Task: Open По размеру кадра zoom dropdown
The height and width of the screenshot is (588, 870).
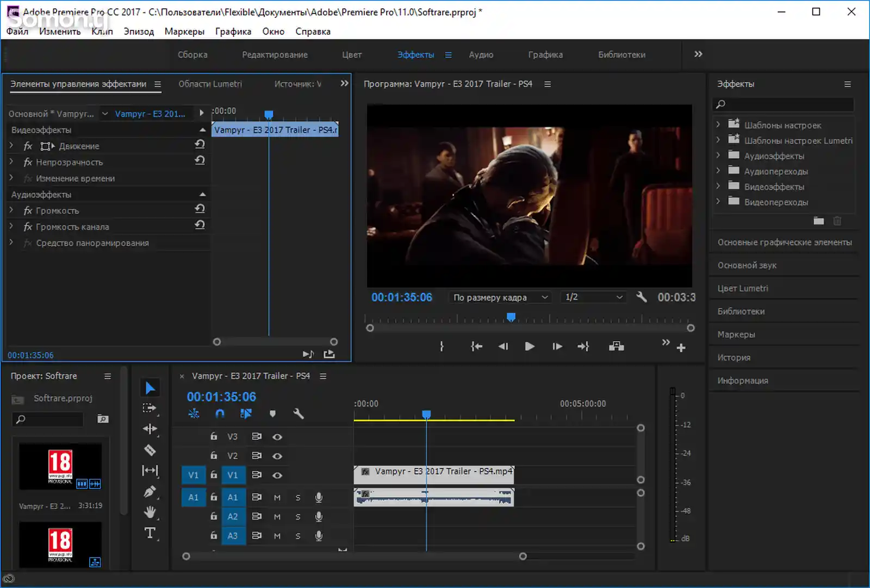Action: 500,297
